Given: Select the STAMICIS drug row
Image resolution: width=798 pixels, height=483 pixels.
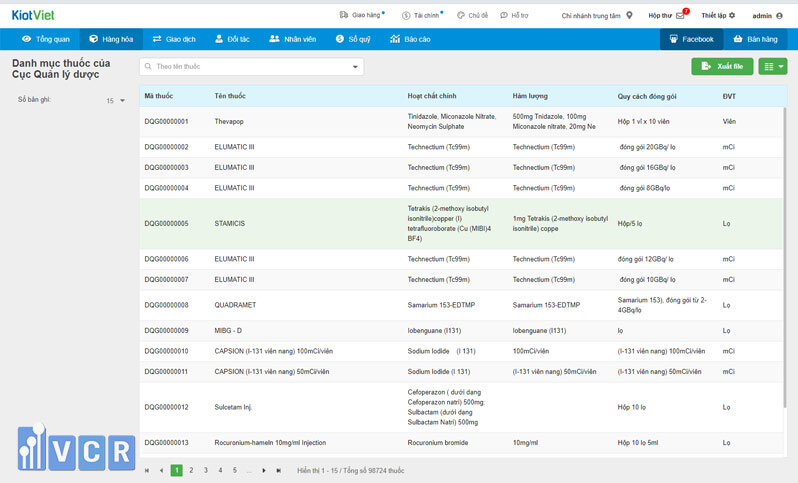Looking at the screenshot, I should (x=461, y=223).
